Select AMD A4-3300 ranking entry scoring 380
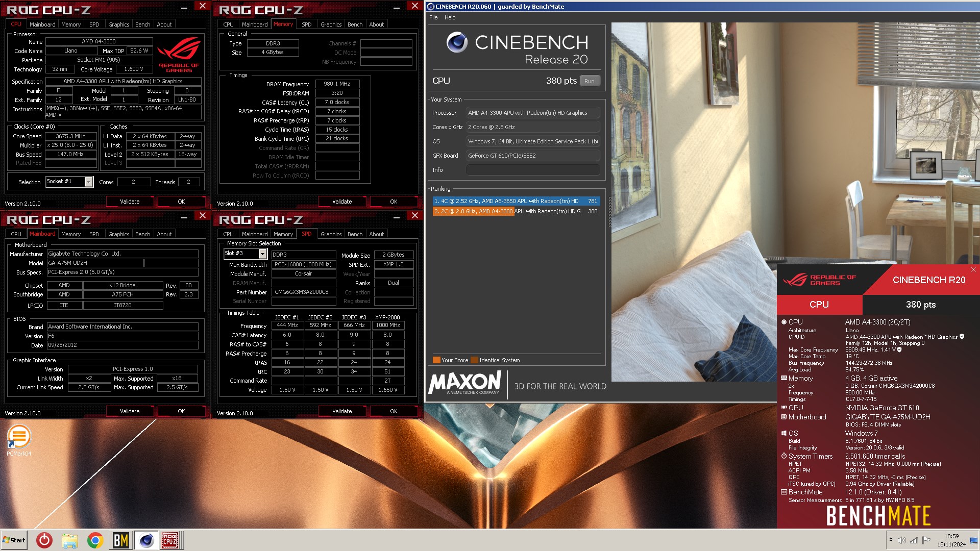This screenshot has width=980, height=551. [516, 211]
